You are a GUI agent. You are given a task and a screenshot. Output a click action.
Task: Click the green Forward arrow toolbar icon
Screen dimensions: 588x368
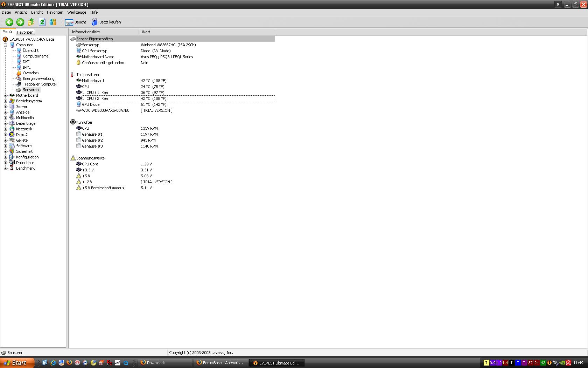(x=20, y=22)
